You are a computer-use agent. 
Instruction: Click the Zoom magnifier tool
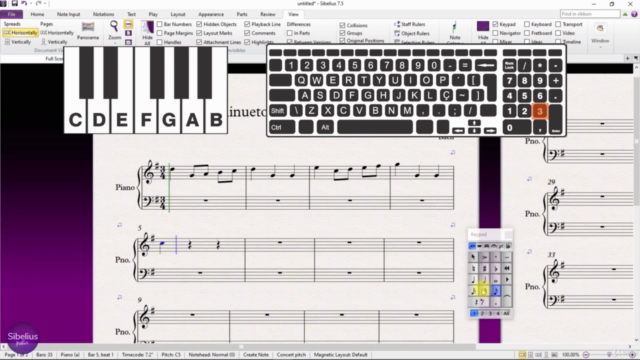[114, 31]
